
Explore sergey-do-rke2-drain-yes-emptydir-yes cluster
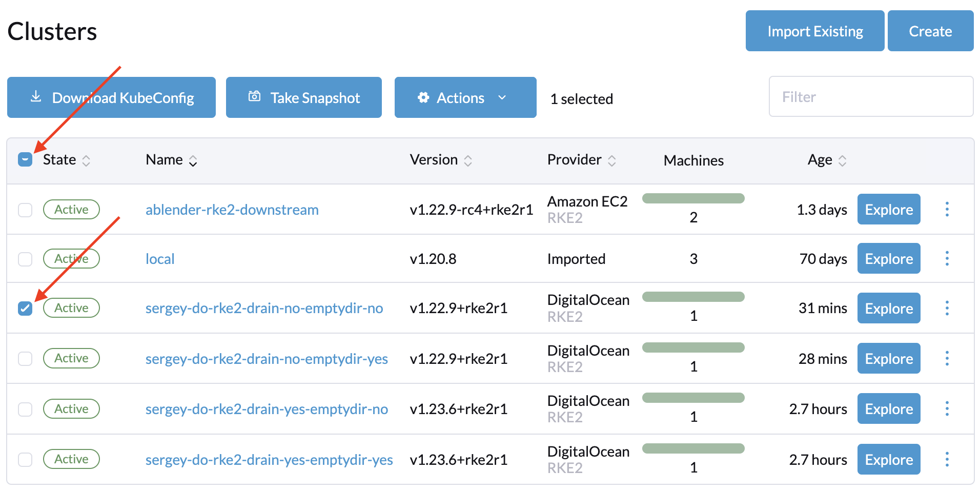point(889,459)
